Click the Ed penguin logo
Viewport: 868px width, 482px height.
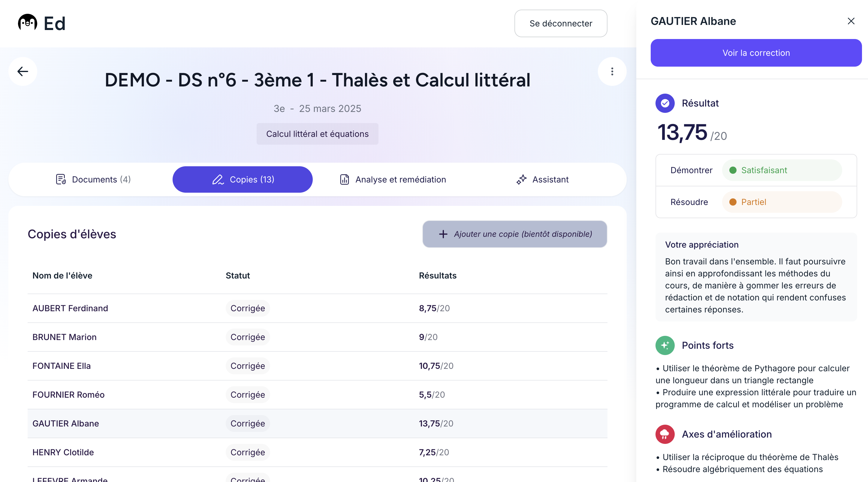point(28,23)
